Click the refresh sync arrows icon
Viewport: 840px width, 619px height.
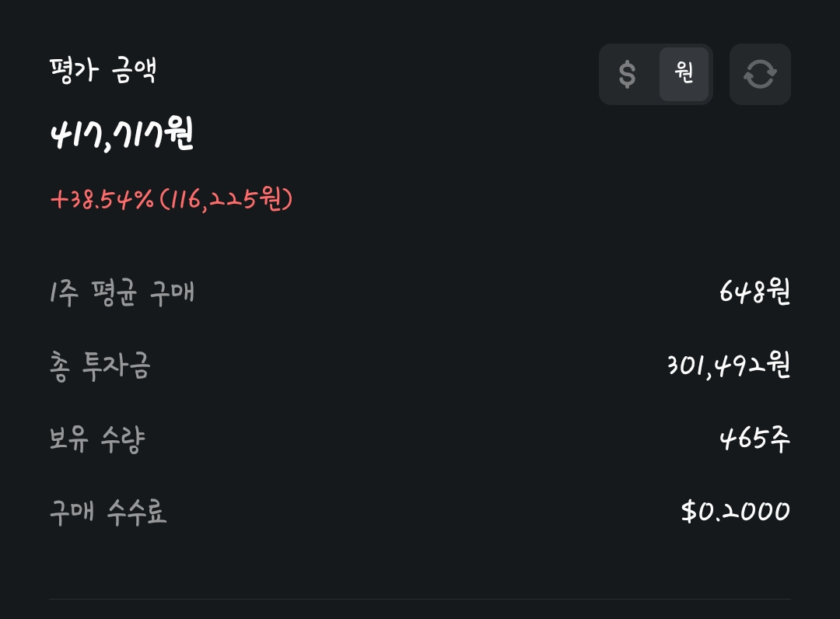click(760, 75)
